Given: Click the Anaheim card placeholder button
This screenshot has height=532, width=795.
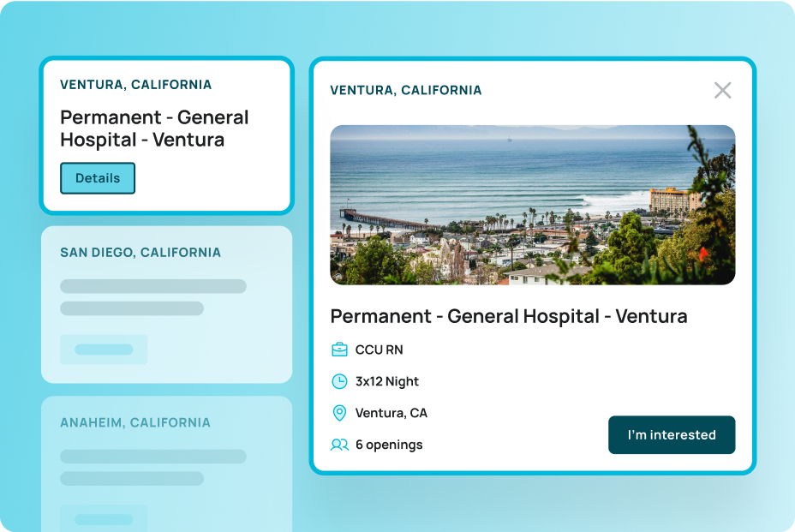Looking at the screenshot, I should point(104,518).
